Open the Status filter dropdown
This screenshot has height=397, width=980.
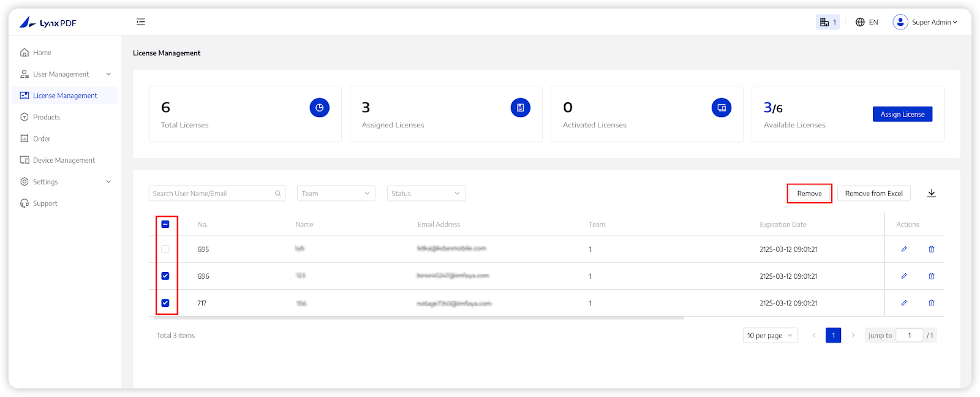point(426,194)
